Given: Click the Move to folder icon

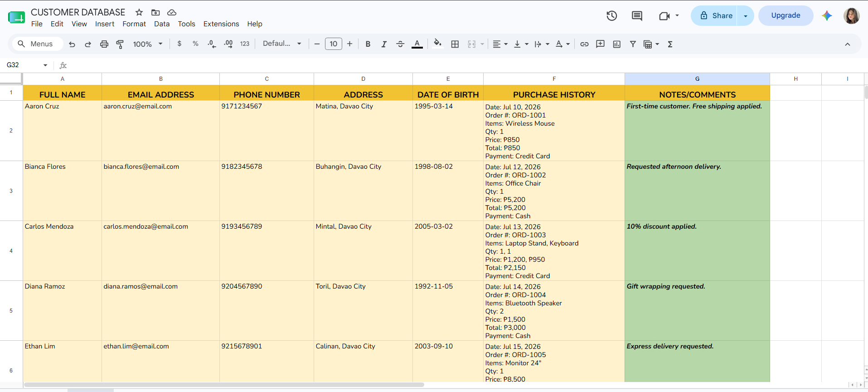Looking at the screenshot, I should tap(155, 12).
